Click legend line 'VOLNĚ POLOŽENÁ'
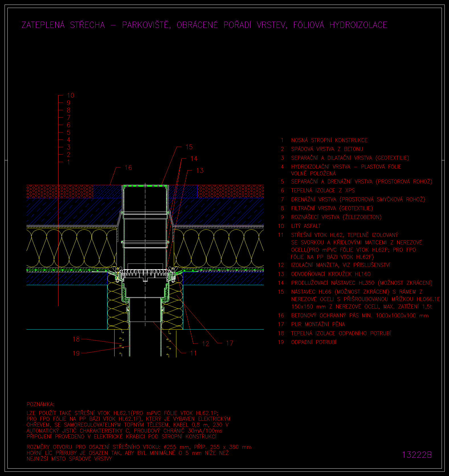 [313, 173]
